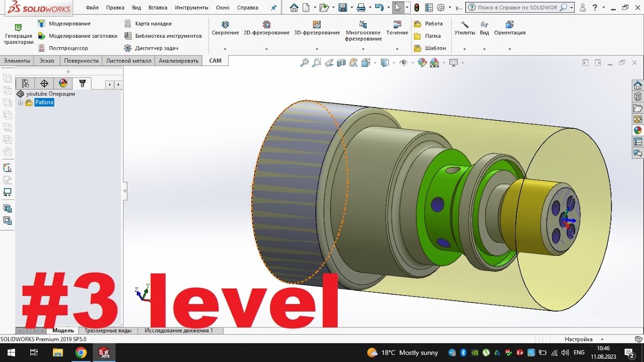Screen dimensions: 644x362
Task: Expand the Сверление dropdown arrow
Action: pos(225,49)
